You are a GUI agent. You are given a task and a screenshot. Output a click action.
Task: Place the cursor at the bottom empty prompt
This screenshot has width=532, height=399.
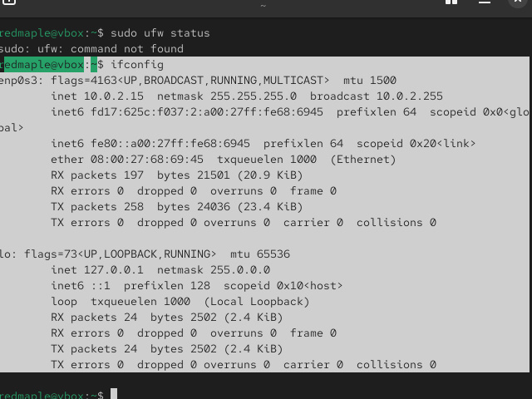(x=115, y=394)
